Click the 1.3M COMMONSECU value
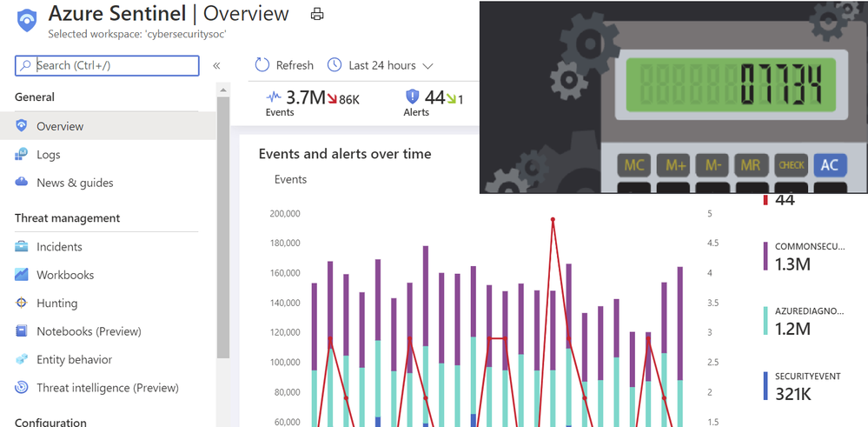Viewport: 868px width, 427px height. (792, 264)
